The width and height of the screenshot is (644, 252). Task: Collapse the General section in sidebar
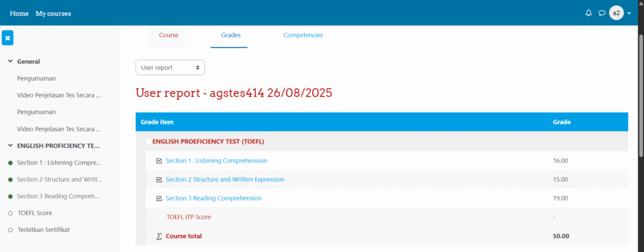[10, 62]
